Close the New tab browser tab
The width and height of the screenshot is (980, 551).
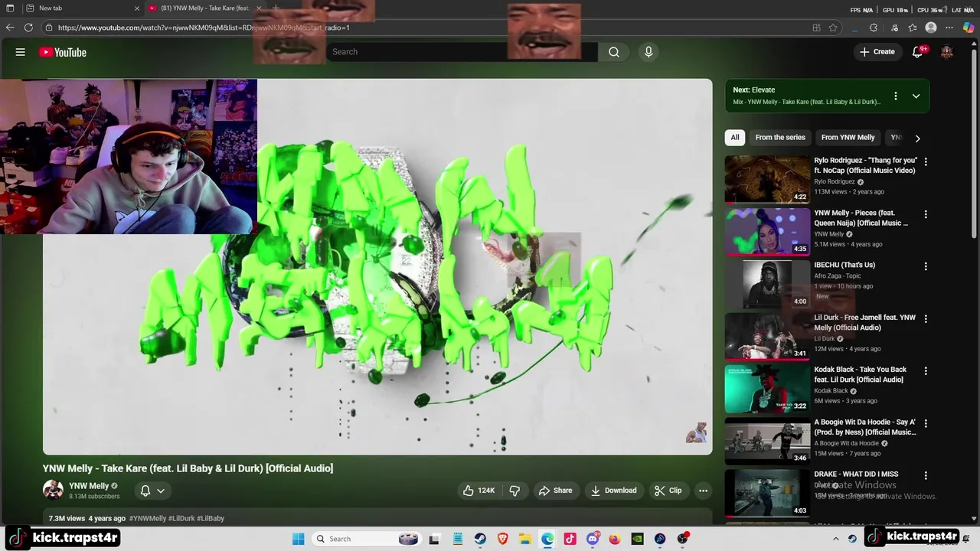click(x=137, y=8)
